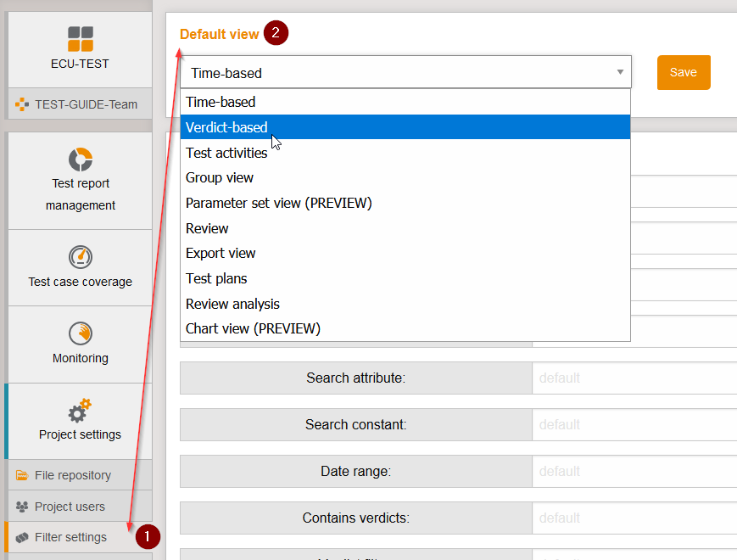Screen dimensions: 737x560
Task: Click the File repository folder icon
Action: point(22,475)
